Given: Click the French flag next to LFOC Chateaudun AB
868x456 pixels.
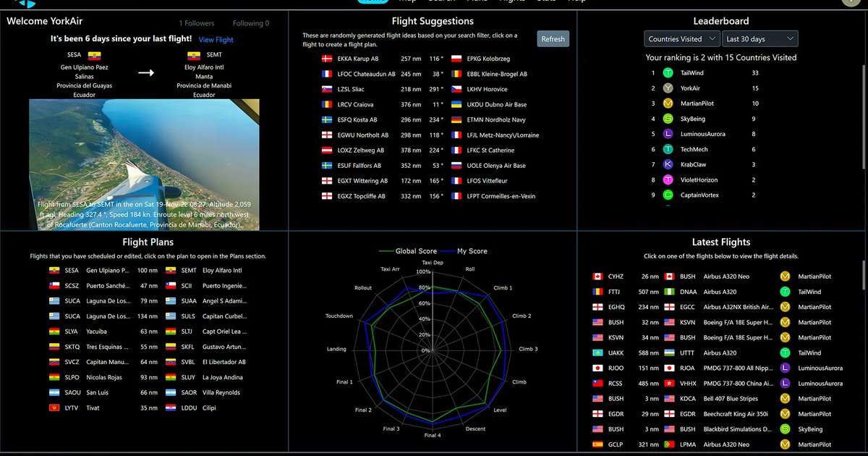Looking at the screenshot, I should (x=326, y=74).
